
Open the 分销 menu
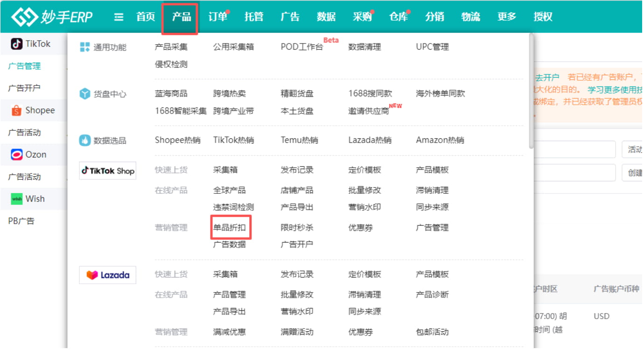[x=435, y=17]
